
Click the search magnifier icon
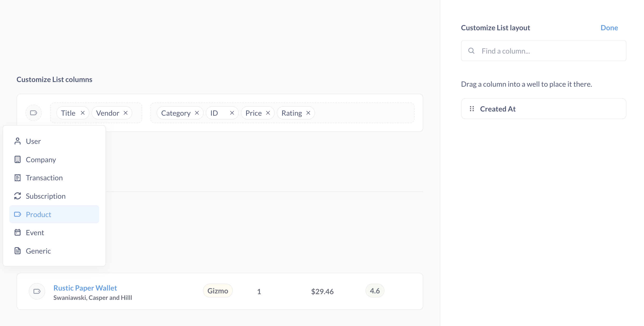point(471,51)
